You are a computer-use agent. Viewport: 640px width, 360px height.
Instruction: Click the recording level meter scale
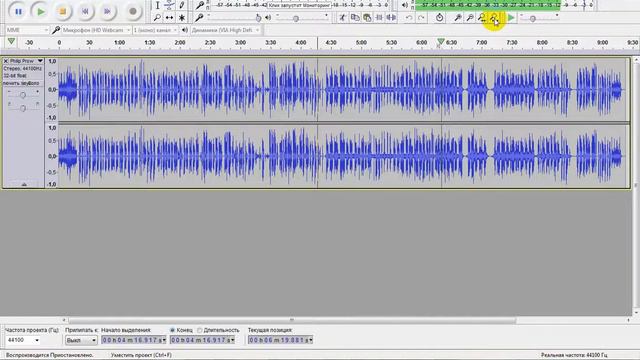point(301,5)
